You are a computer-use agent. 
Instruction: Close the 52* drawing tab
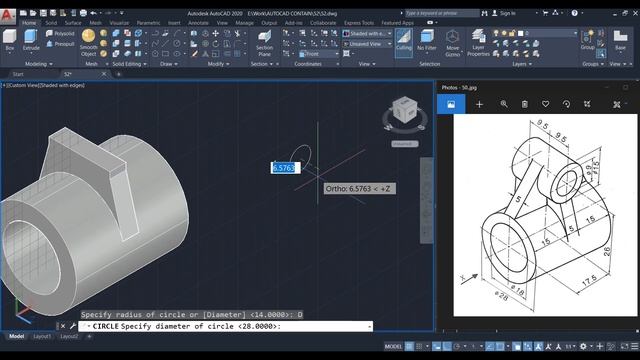click(104, 74)
